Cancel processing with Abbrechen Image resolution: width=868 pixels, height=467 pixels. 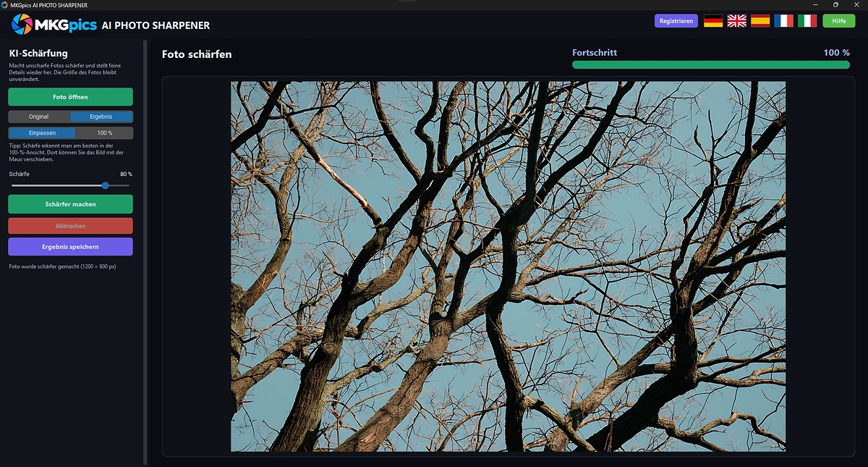click(x=70, y=226)
